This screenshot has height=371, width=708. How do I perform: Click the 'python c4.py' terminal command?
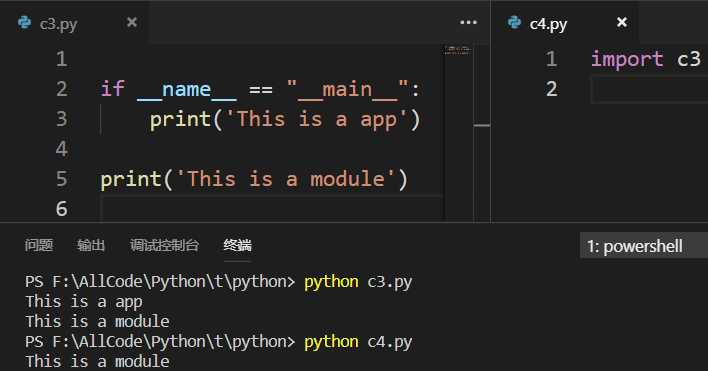coord(358,342)
